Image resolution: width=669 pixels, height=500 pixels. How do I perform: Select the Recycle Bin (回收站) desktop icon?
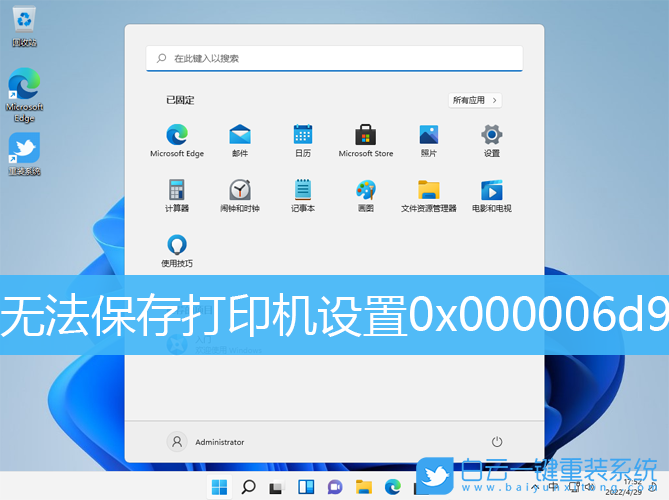pos(24,28)
